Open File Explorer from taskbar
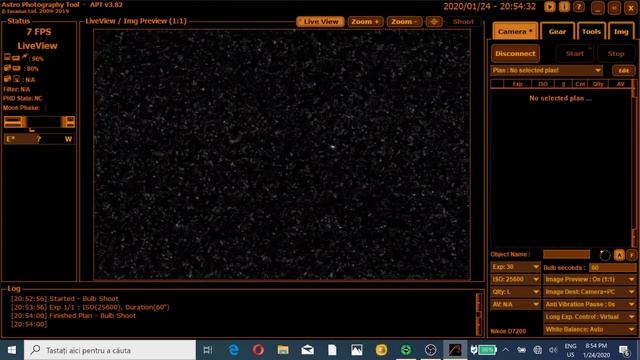Image resolution: width=640 pixels, height=360 pixels. click(x=283, y=350)
